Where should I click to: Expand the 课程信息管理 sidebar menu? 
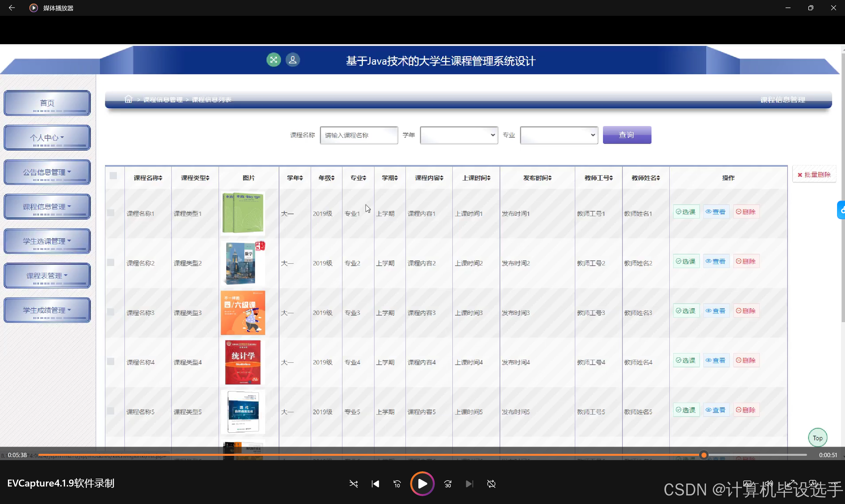[x=47, y=207]
